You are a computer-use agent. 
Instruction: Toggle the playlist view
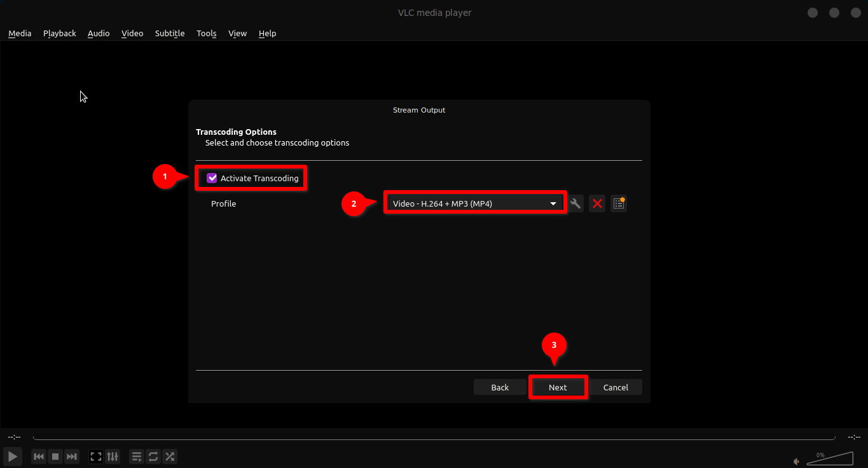coord(137,457)
